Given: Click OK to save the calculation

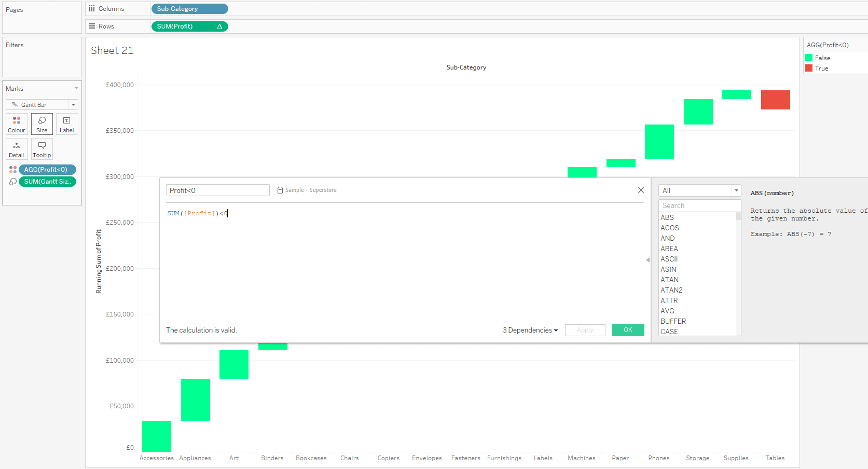Looking at the screenshot, I should coord(627,330).
